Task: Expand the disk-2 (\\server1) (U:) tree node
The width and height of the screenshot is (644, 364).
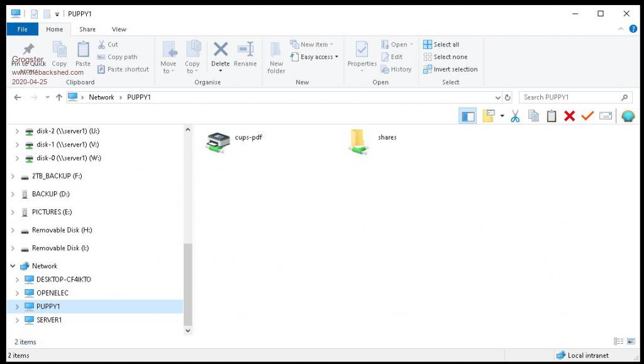Action: (x=17, y=131)
